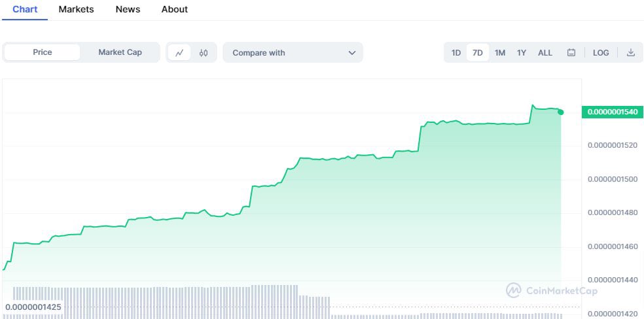The image size is (644, 319).
Task: Open the About tab
Action: point(175,9)
